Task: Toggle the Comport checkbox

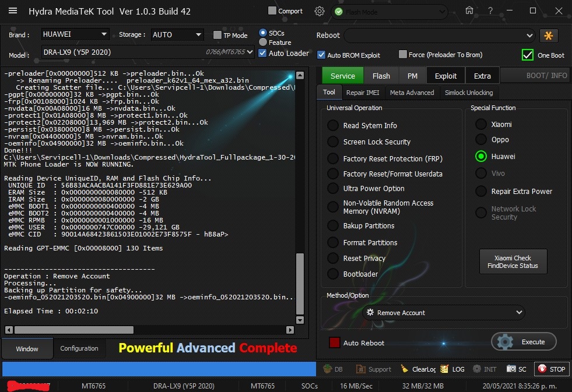Action: 272,10
